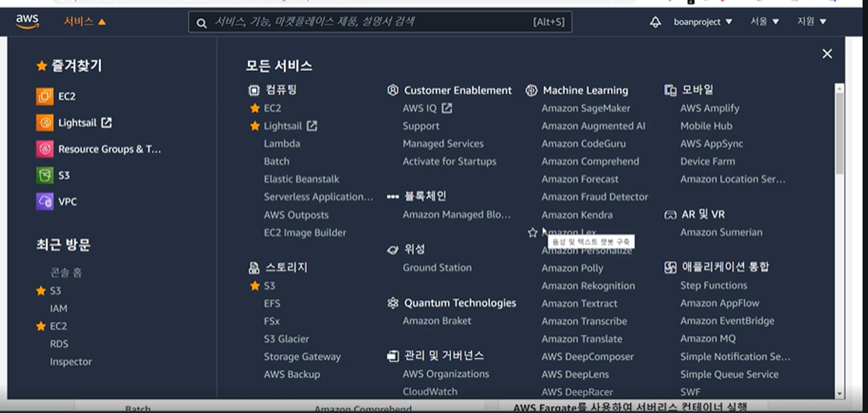Screen dimensions: 868x413
Task: Unfavorite Lightsail star in the computing list
Action: point(255,126)
